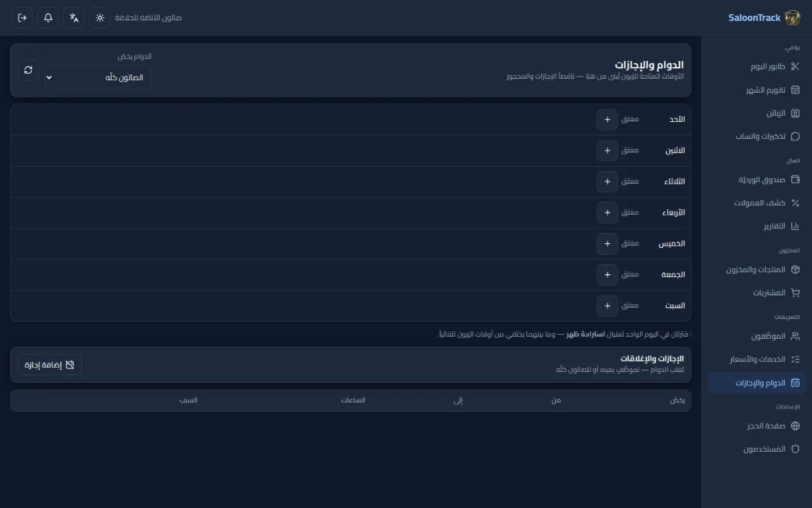Add a shift for الثلاثاء
The width and height of the screenshot is (812, 508).
click(x=608, y=182)
